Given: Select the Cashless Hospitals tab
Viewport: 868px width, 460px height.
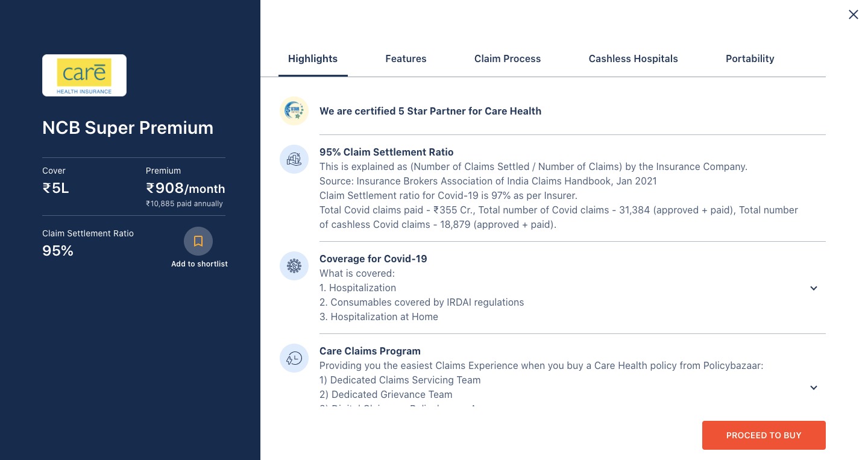Looking at the screenshot, I should (x=633, y=58).
